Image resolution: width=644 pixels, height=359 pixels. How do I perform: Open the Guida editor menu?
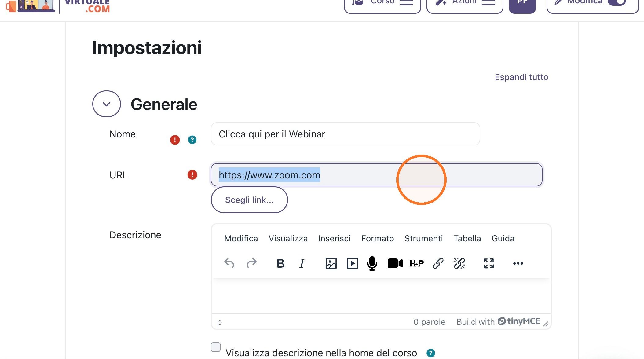point(503,238)
